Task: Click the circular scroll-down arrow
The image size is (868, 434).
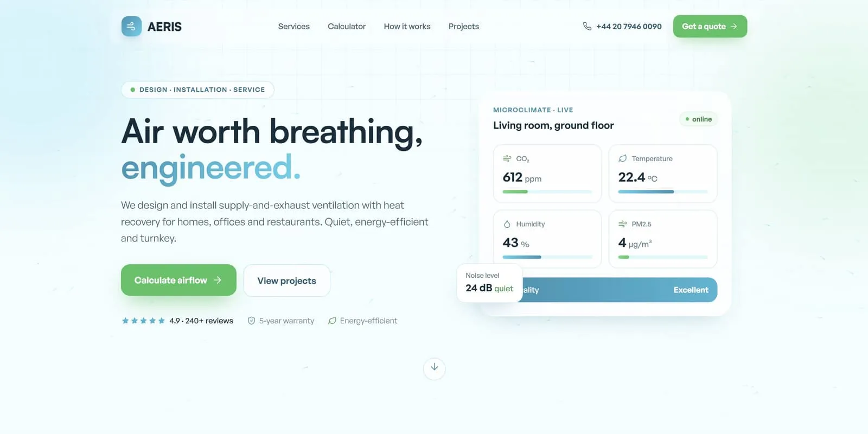Action: coord(435,368)
